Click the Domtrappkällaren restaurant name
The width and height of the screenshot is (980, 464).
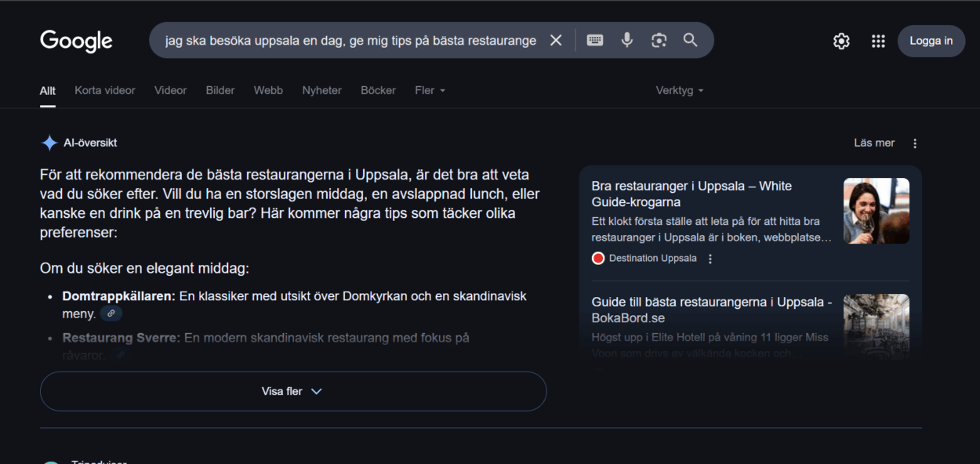119,296
